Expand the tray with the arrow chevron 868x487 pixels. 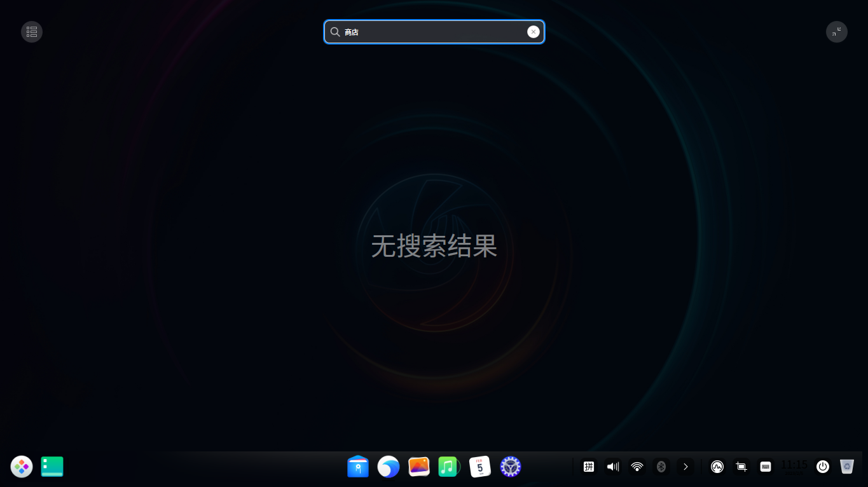[685, 467]
